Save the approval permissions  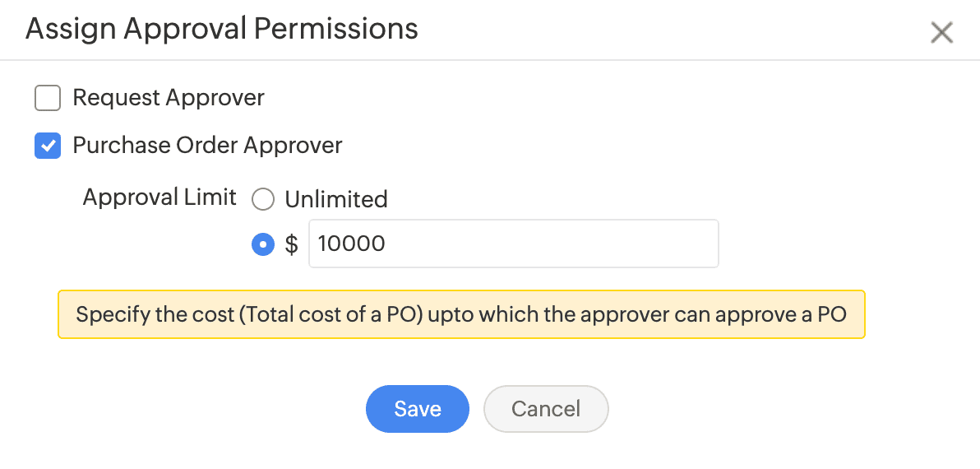tap(417, 409)
